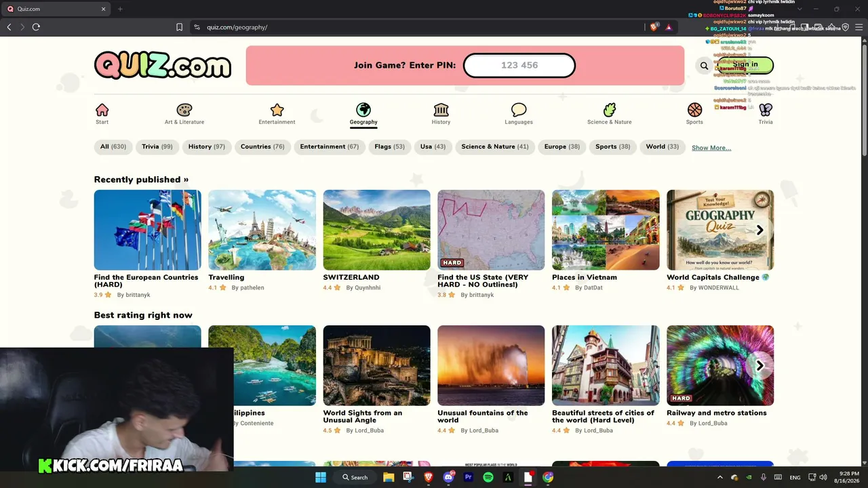Image resolution: width=868 pixels, height=488 pixels.
Task: Select the Geography globe icon
Action: [x=363, y=110]
